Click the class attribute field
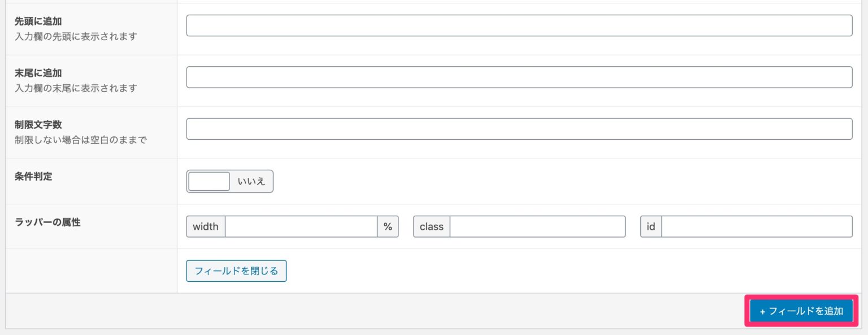Viewport: 868px width, 335px height. (537, 226)
